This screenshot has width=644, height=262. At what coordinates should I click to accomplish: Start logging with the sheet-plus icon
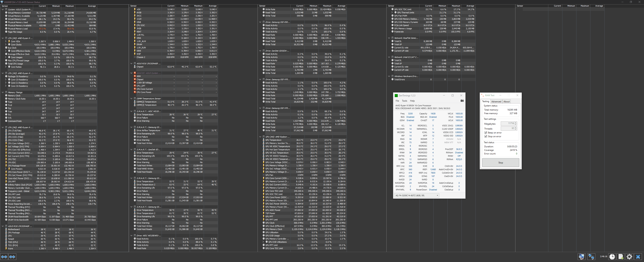[621, 257]
